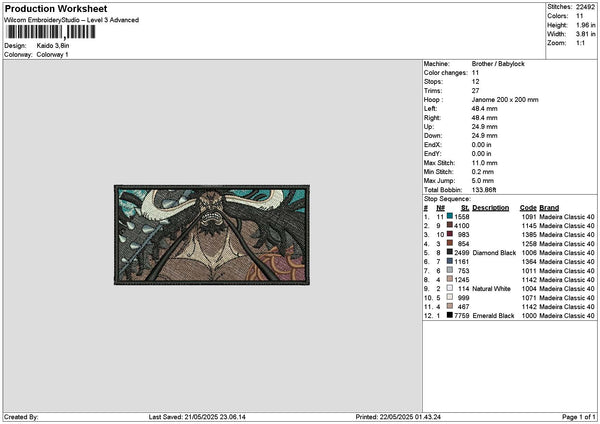Click thread code '1364'

(x=529, y=262)
